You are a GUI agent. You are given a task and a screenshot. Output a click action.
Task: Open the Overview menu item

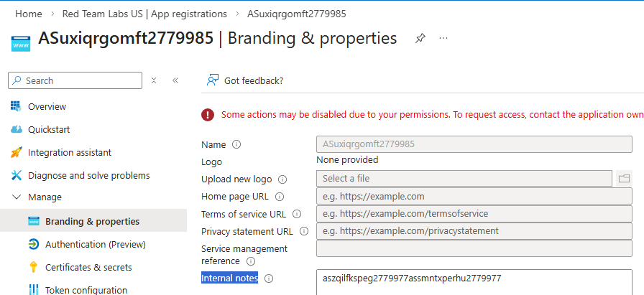tap(47, 106)
